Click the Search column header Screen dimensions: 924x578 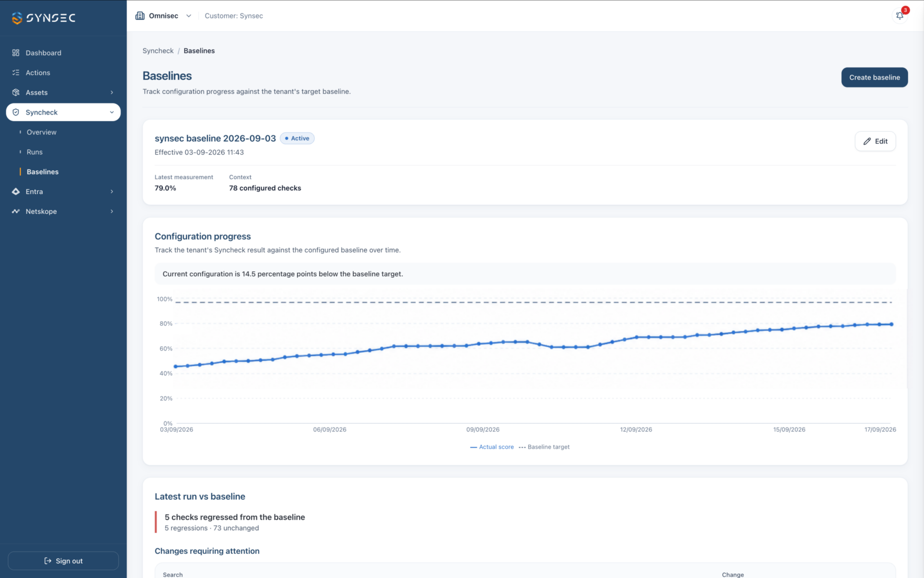click(173, 574)
